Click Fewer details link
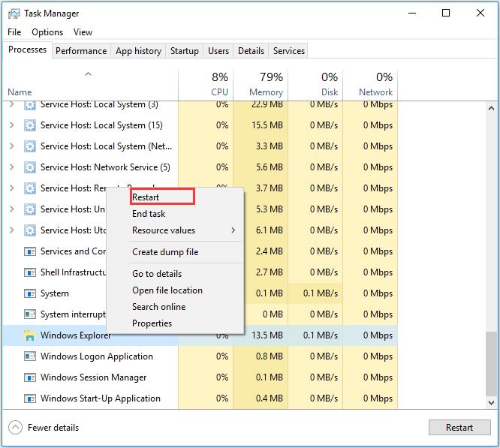The image size is (500, 448). coord(53,428)
